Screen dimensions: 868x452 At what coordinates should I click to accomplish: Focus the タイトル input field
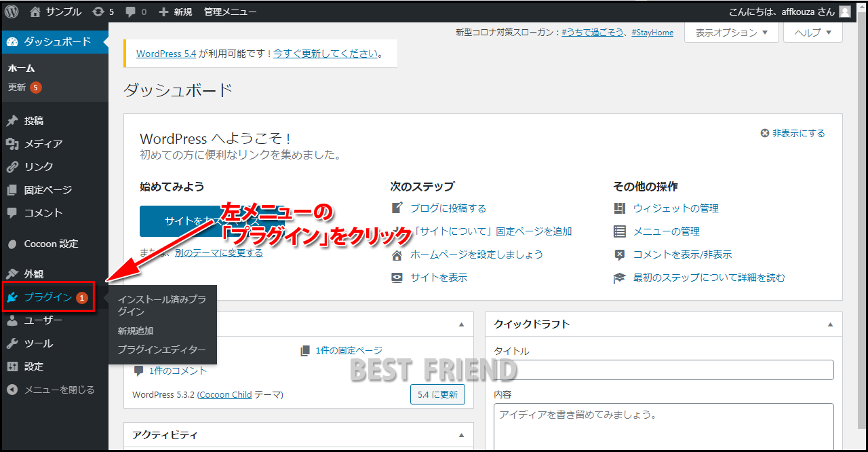pos(663,370)
